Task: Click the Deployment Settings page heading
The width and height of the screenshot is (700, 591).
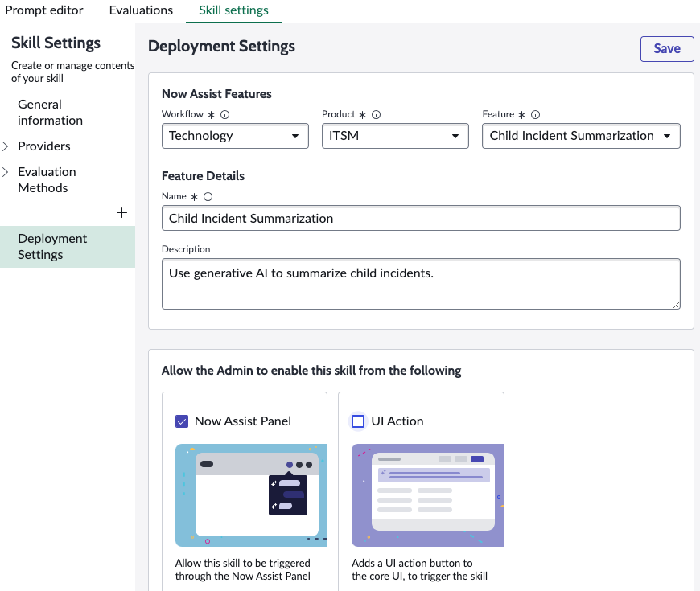Action: [221, 47]
